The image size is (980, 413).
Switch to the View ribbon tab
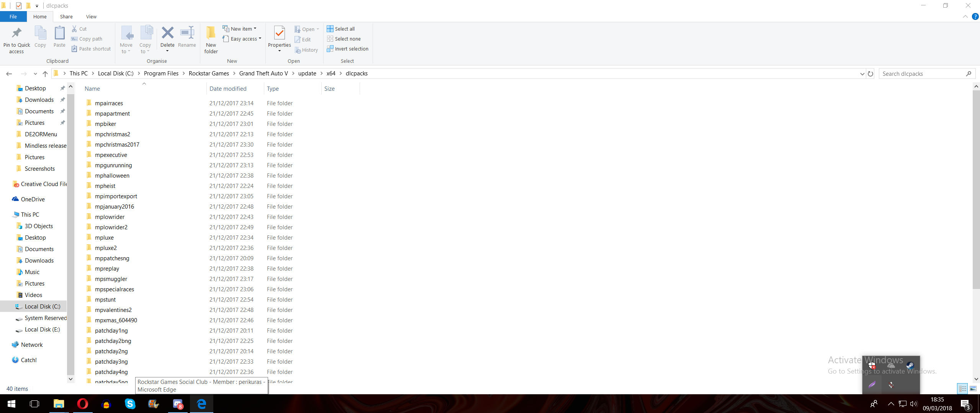91,16
